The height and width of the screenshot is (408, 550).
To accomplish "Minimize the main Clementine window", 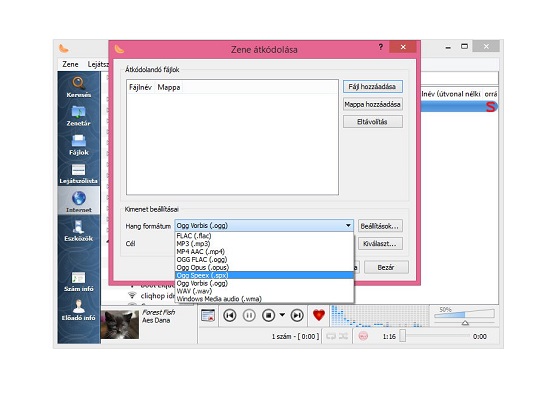I will click(448, 47).
